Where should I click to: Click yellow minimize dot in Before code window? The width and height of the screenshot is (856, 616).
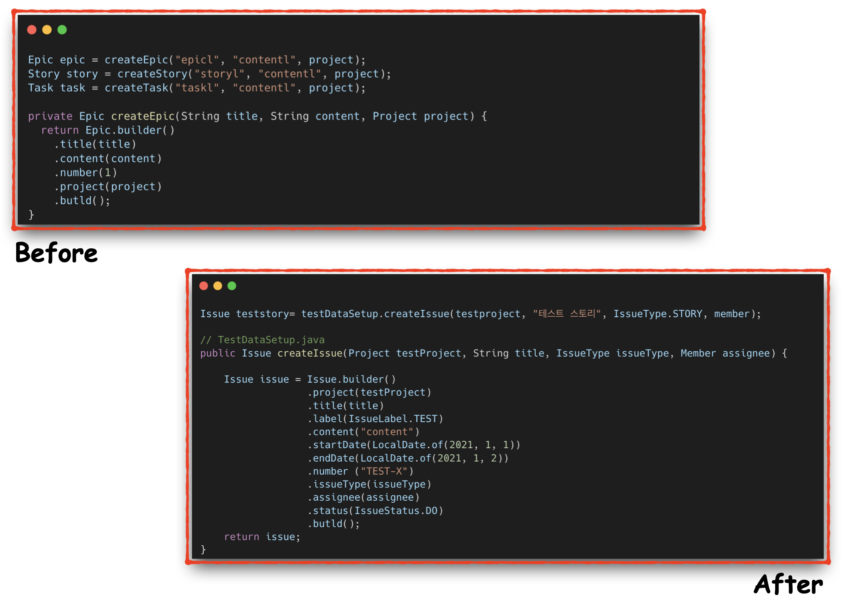click(47, 30)
